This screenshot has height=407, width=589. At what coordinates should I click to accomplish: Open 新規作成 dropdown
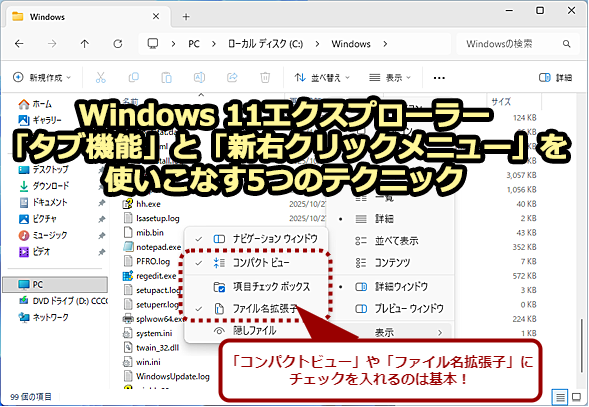(x=42, y=78)
